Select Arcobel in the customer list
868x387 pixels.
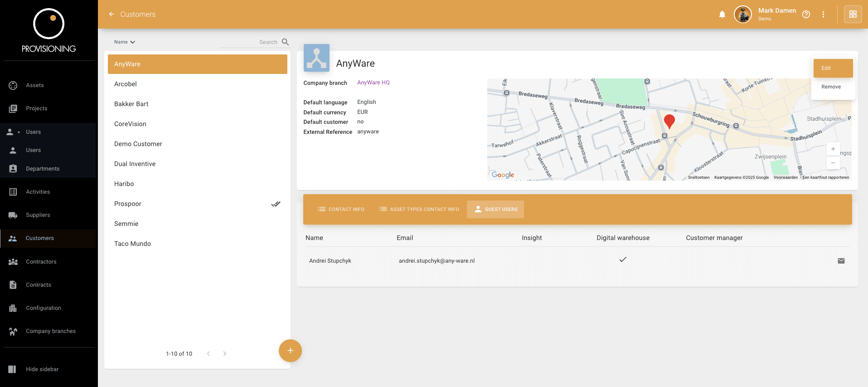coord(198,84)
